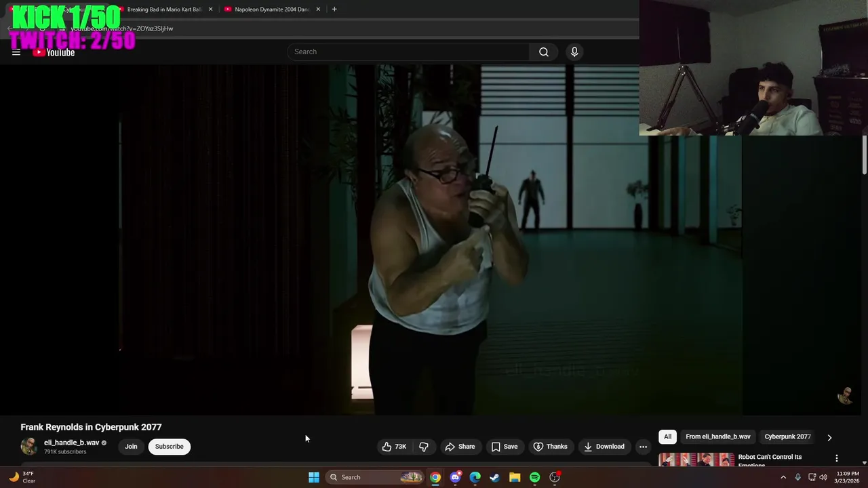
Task: Save the video to a playlist
Action: pyautogui.click(x=504, y=447)
